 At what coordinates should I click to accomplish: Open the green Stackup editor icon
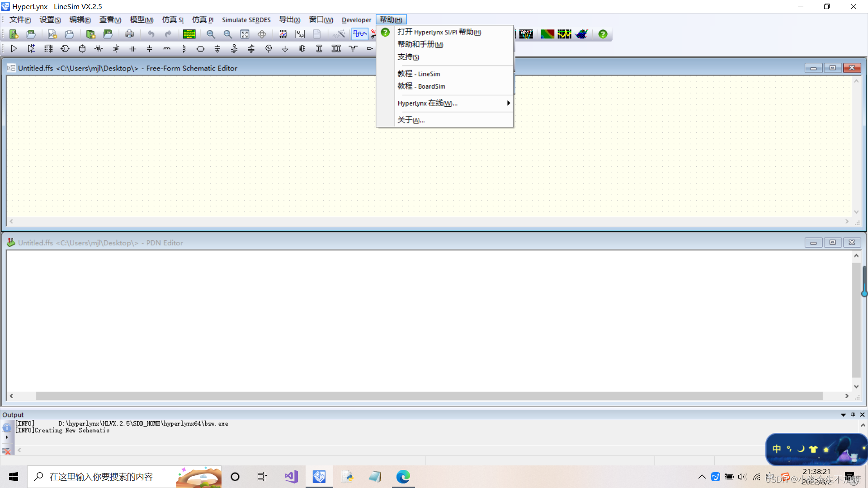click(189, 34)
